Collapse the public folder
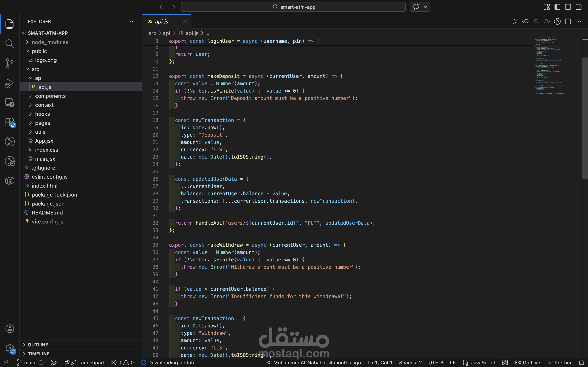 pos(39,51)
